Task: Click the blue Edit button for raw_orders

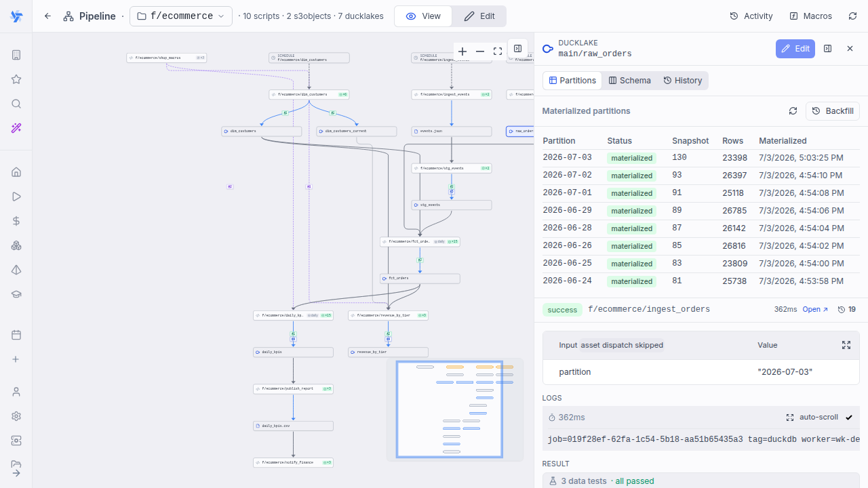Action: click(795, 49)
